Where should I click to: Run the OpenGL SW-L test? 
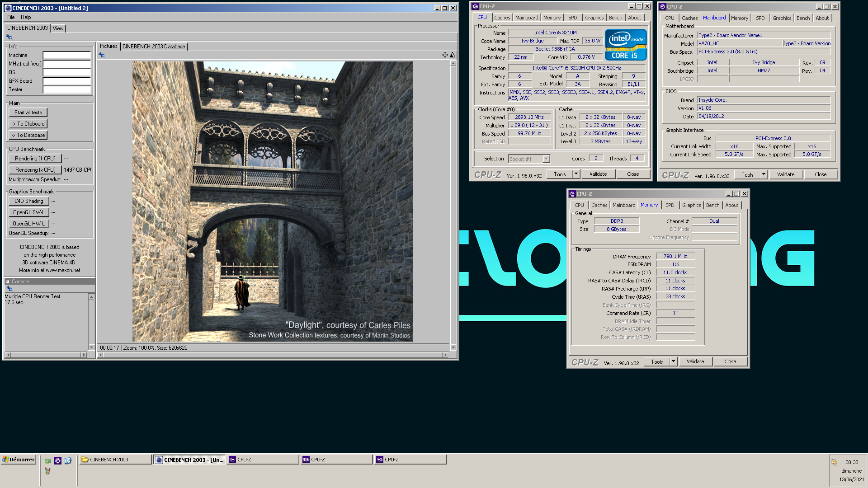point(29,212)
